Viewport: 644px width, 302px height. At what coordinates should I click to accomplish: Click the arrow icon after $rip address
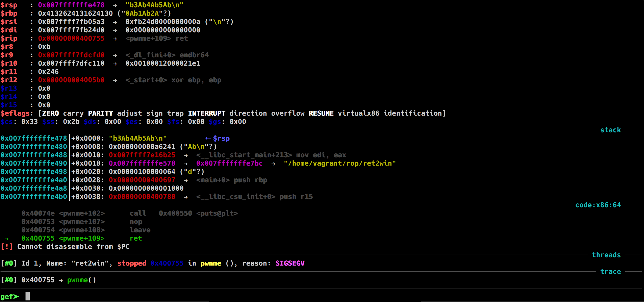coord(115,39)
